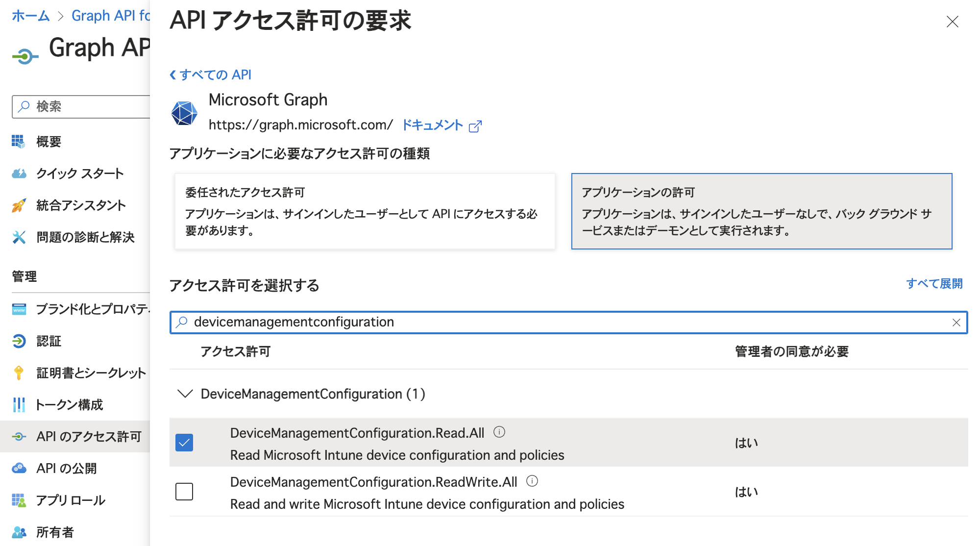Viewport: 980px width, 546px height.
Task: Click the 証明書とシークレット key icon
Action: click(19, 373)
